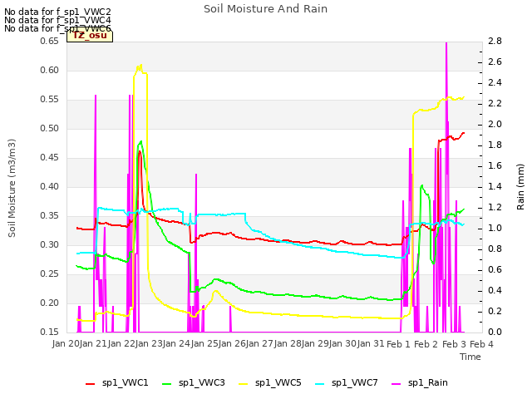
Task: Click the Time axis label
Action: (470, 357)
